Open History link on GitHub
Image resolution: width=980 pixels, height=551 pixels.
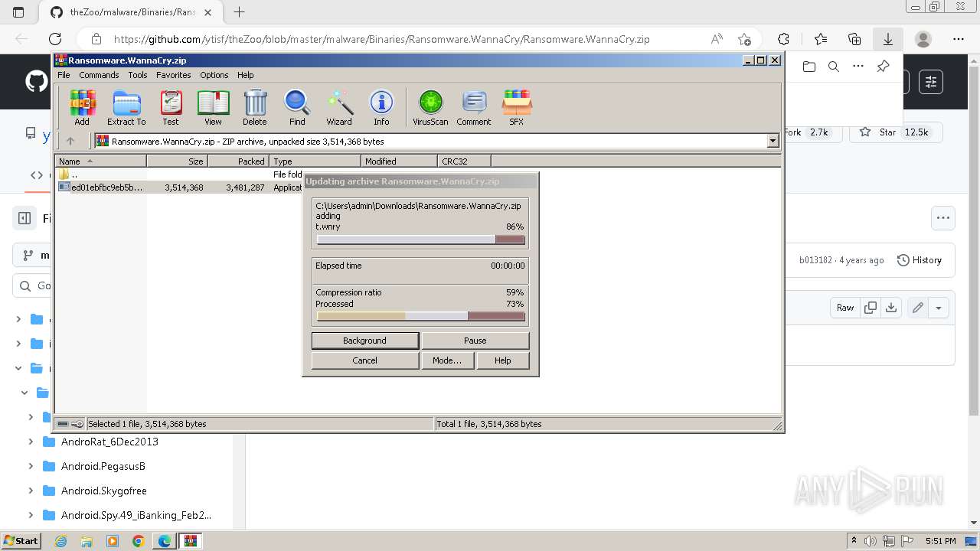click(x=919, y=260)
